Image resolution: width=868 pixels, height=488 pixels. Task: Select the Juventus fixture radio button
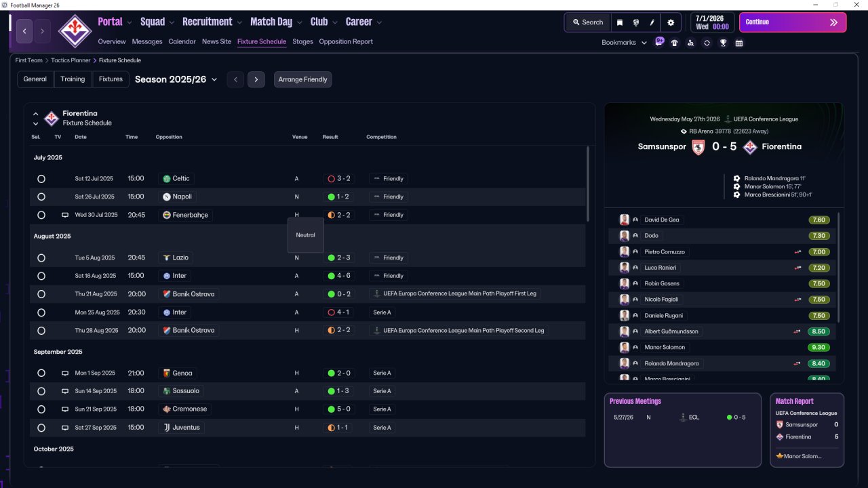[x=41, y=428]
